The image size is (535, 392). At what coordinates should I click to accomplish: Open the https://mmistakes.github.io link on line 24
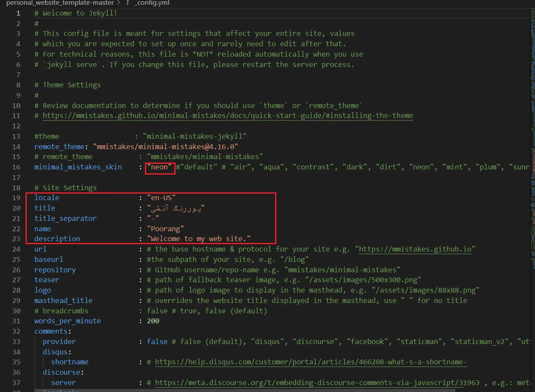click(x=415, y=249)
